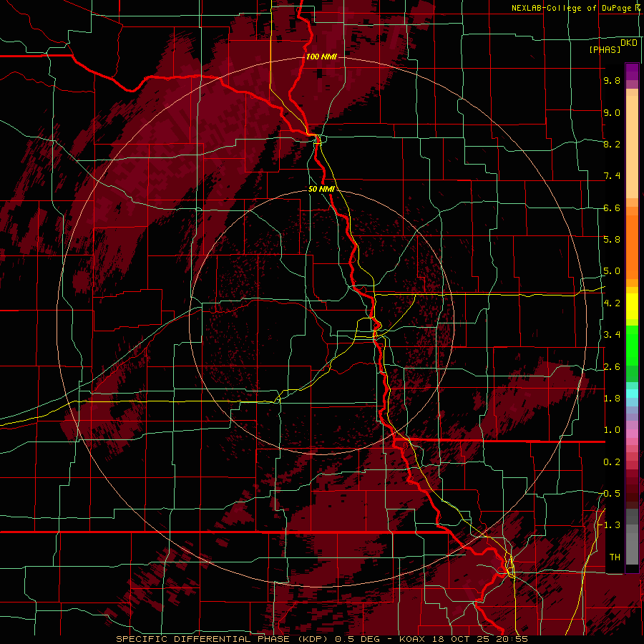Pick the gray segment of the color bar

tap(632, 536)
